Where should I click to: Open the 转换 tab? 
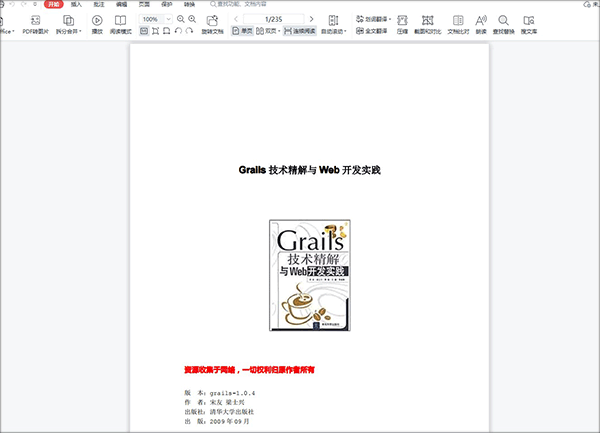coord(189,4)
